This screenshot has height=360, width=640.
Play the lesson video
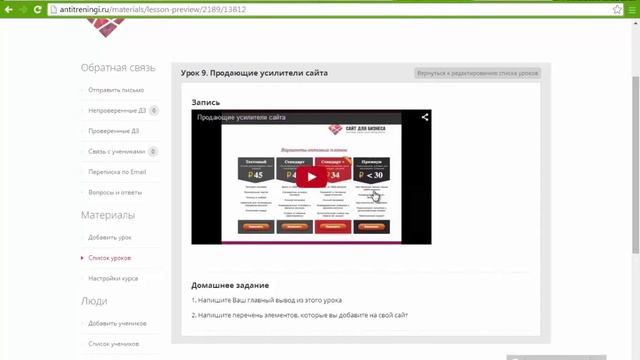[311, 177]
